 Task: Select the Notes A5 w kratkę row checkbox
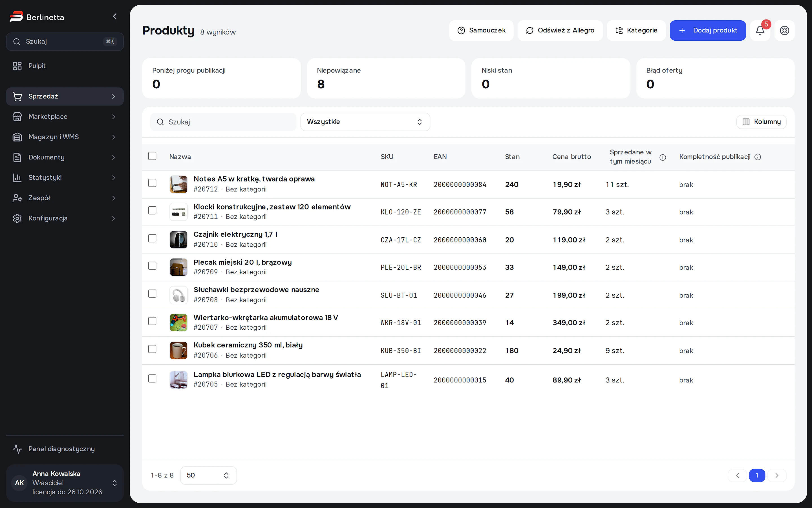(152, 183)
